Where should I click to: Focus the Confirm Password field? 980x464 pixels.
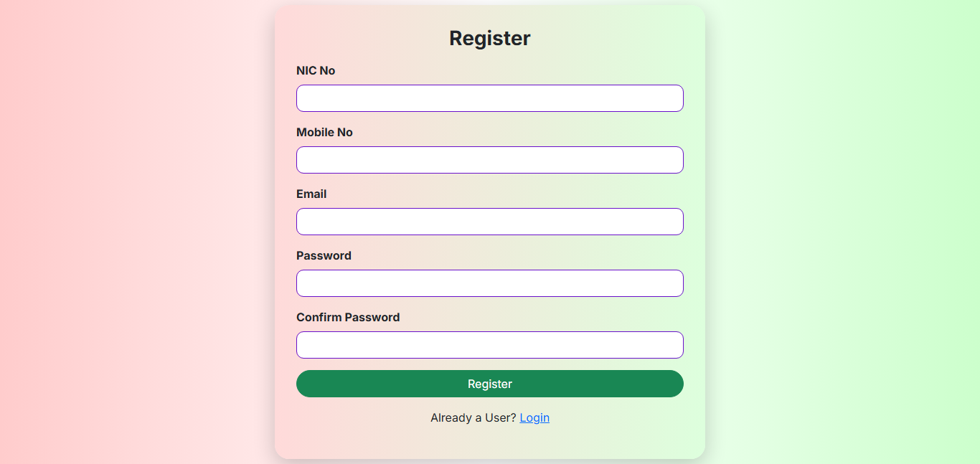(490, 345)
